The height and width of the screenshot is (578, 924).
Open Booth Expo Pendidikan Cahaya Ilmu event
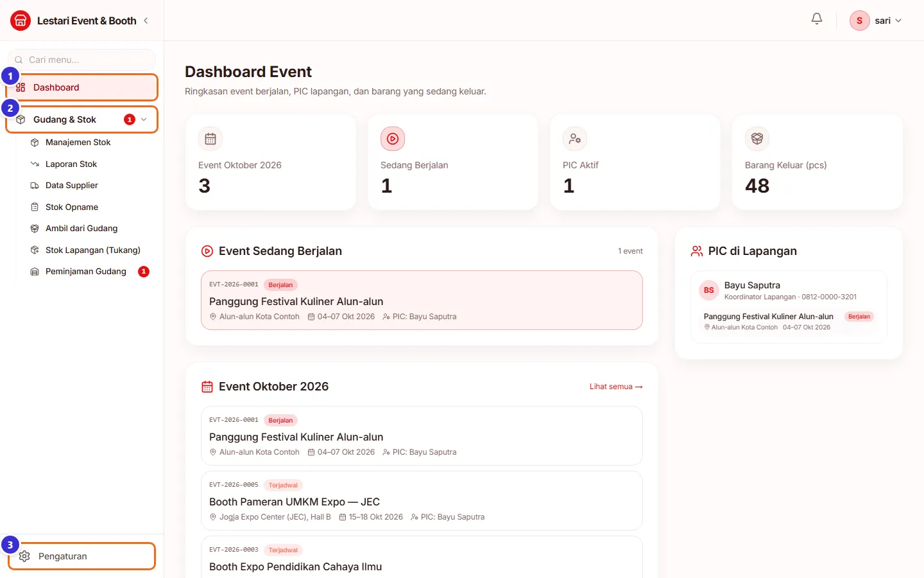pyautogui.click(x=422, y=557)
